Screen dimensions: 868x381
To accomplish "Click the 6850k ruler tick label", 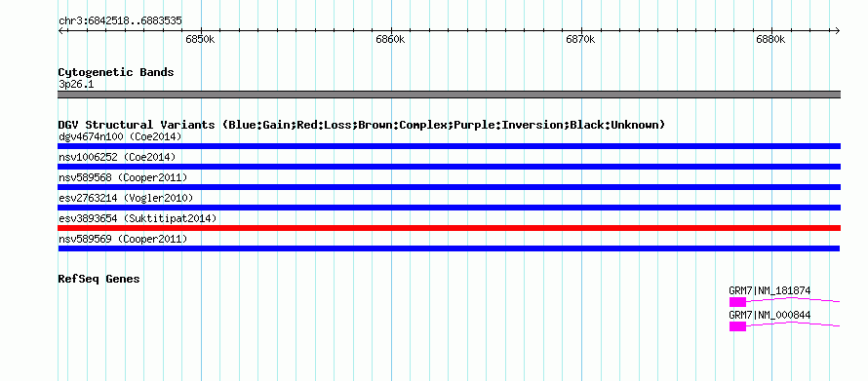I will 200,40.
